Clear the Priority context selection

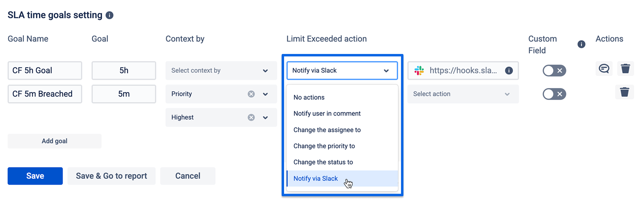(x=251, y=94)
